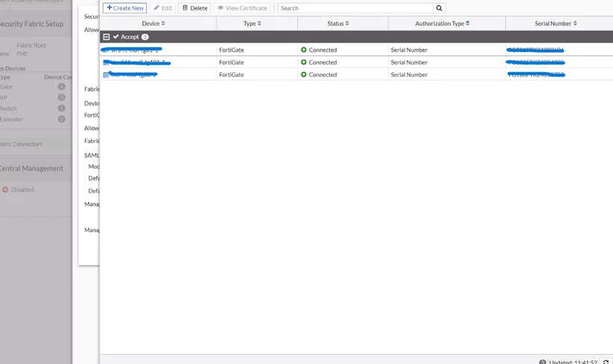Click the green Connected icon in first row
Image resolution: width=613 pixels, height=364 pixels.
coord(304,50)
